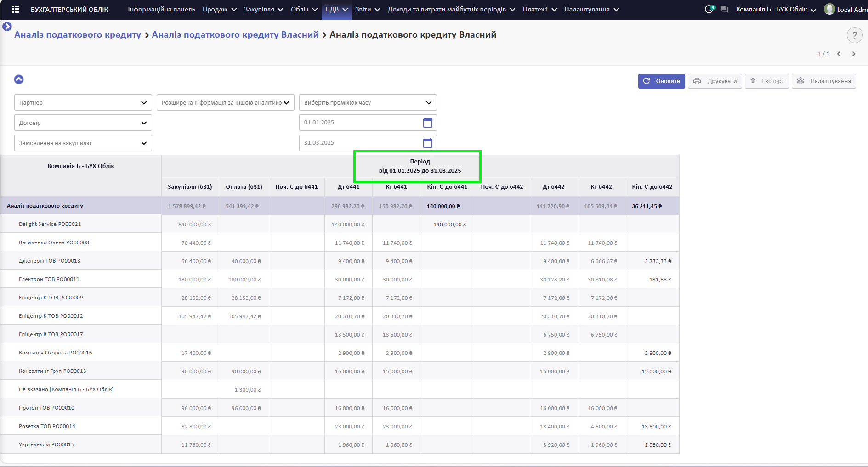Click the 1 300,00 ₴ payment value
Image resolution: width=868 pixels, height=467 pixels.
point(248,390)
